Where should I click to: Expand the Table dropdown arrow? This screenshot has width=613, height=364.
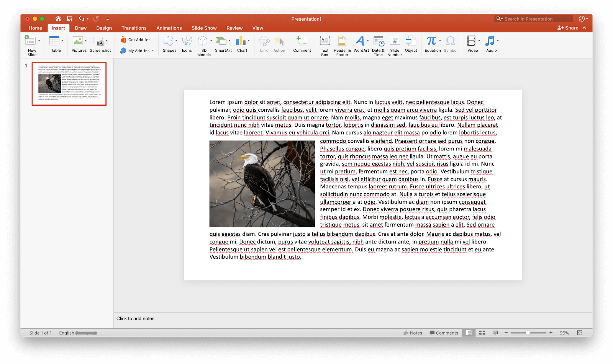[62, 41]
